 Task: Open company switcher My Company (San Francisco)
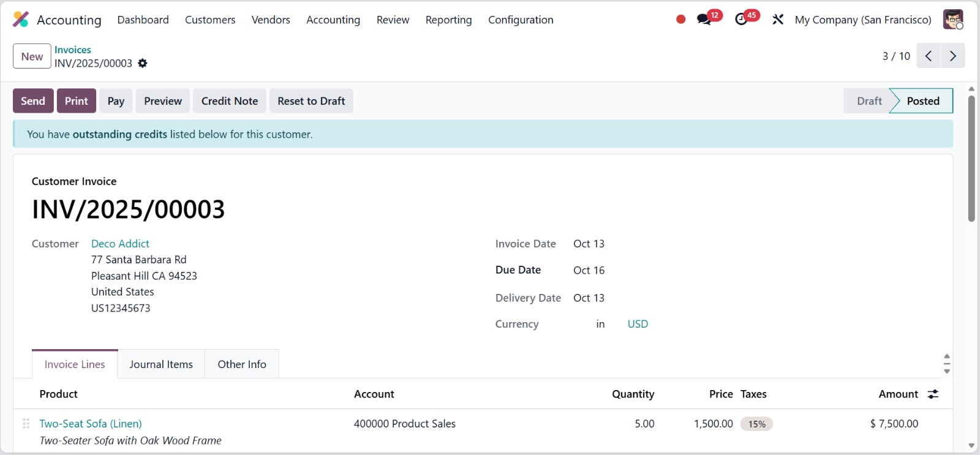click(862, 20)
